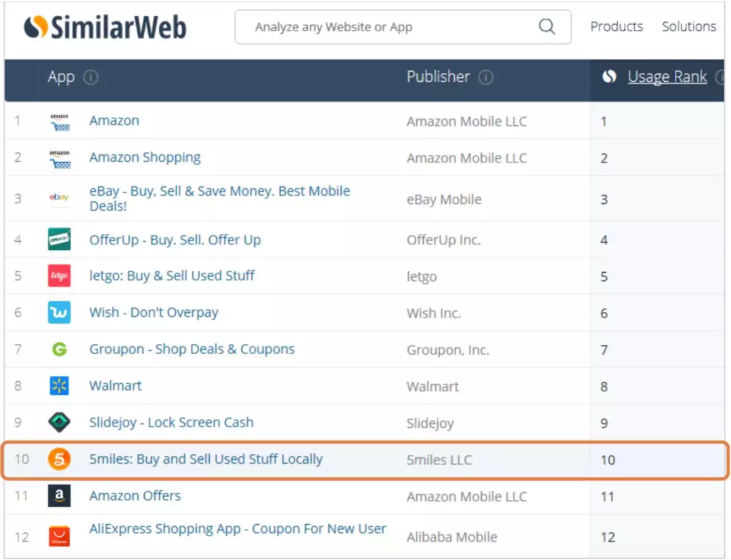Image resolution: width=731 pixels, height=560 pixels.
Task: Click the App column header label
Action: pos(61,77)
